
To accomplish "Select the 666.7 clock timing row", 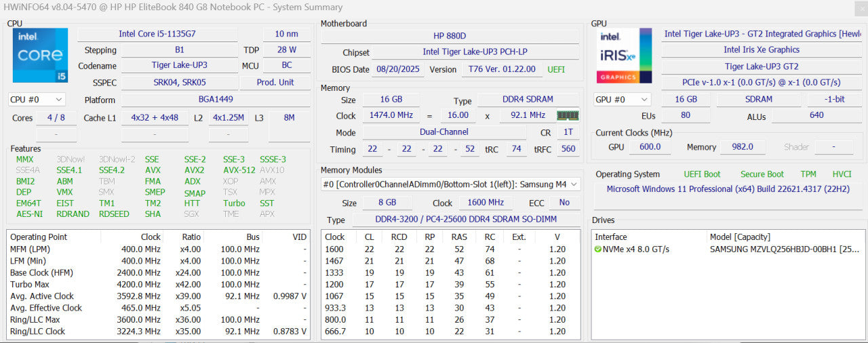I will 450,331.
